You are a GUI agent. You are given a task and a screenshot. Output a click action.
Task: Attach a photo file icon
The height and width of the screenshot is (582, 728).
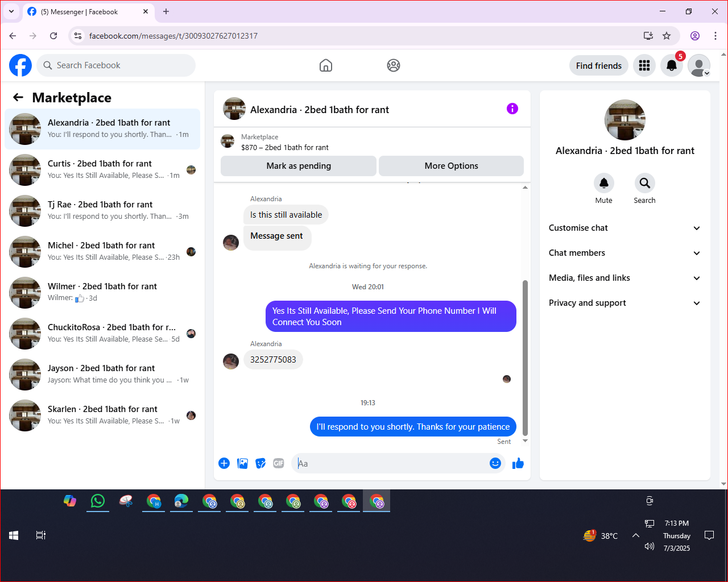click(x=242, y=463)
